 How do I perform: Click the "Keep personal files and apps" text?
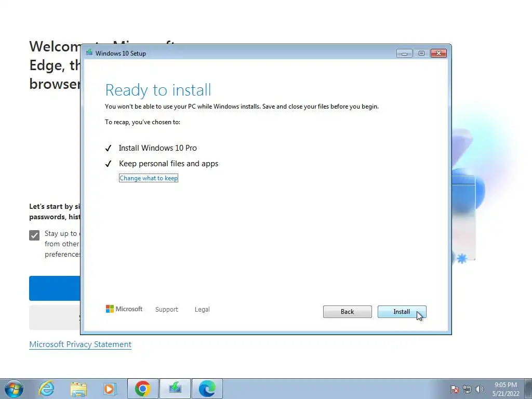click(x=169, y=164)
